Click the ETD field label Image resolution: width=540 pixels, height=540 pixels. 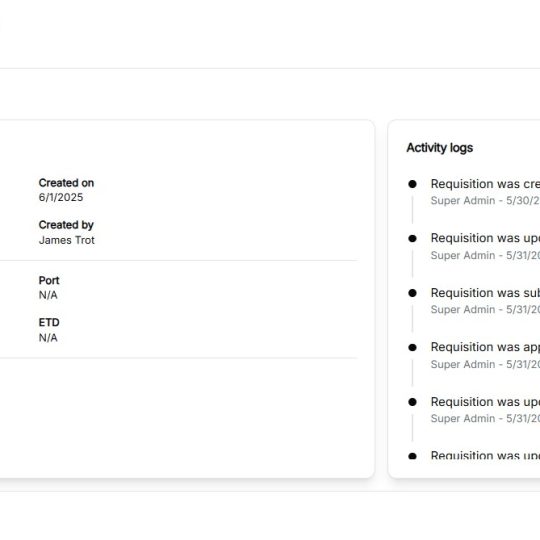pyautogui.click(x=49, y=322)
